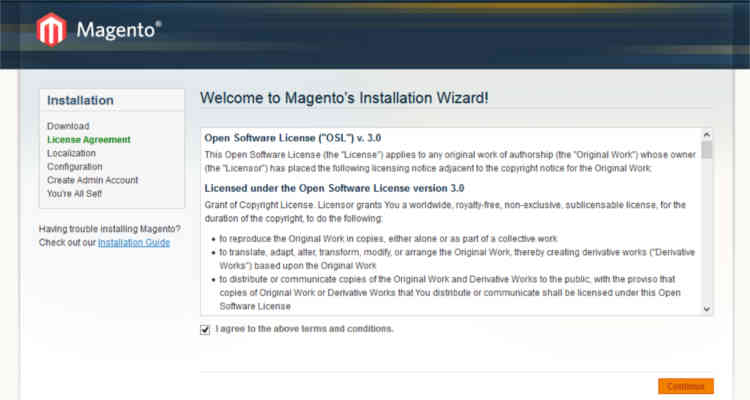The width and height of the screenshot is (750, 400).
Task: Click the Magento logo icon
Action: click(51, 30)
